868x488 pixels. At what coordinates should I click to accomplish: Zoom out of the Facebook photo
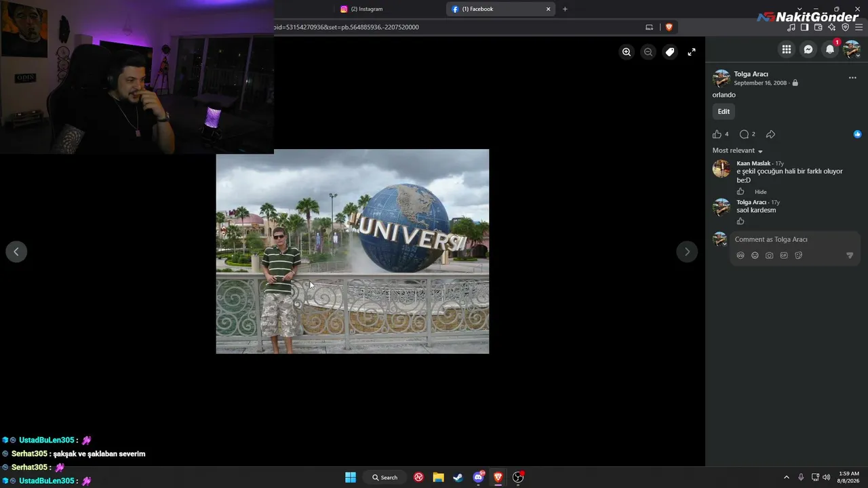point(648,52)
